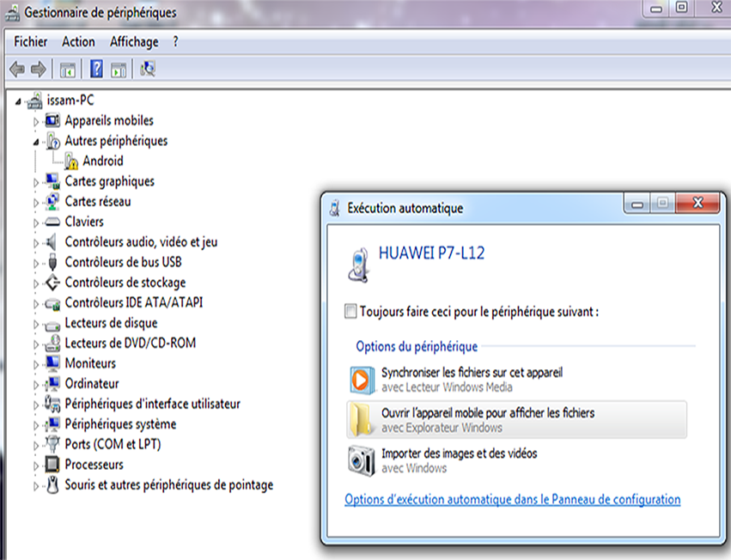The width and height of the screenshot is (731, 560).
Task: Scan for hardware changes icon
Action: pyautogui.click(x=148, y=69)
